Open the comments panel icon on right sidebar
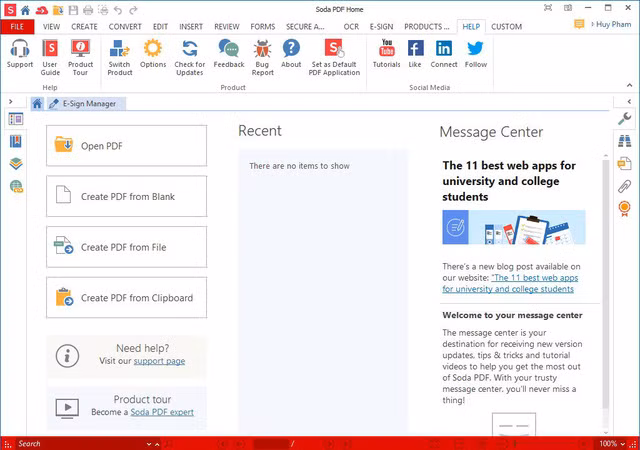This screenshot has height=450, width=640. click(x=624, y=163)
